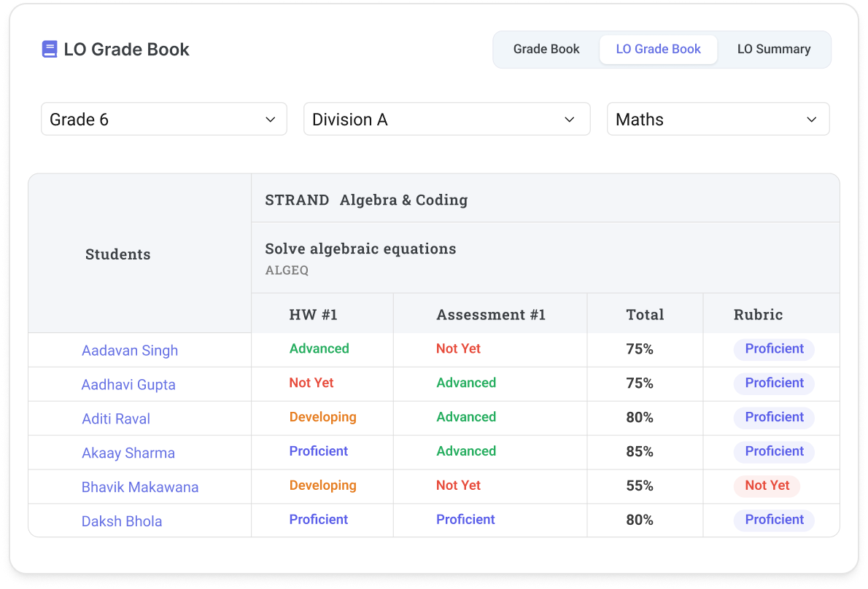
Task: Open Bhavik Makawana student link
Action: tap(139, 487)
